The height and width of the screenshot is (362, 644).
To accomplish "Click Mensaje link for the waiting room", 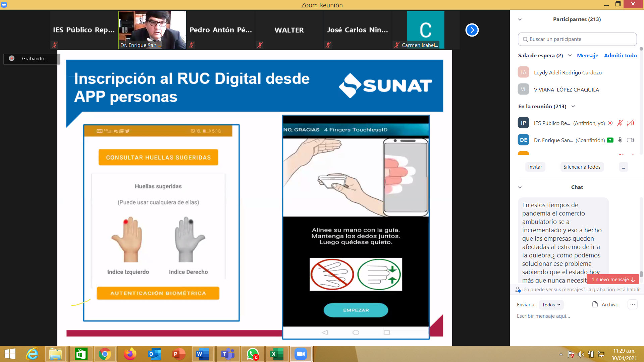I will click(587, 56).
